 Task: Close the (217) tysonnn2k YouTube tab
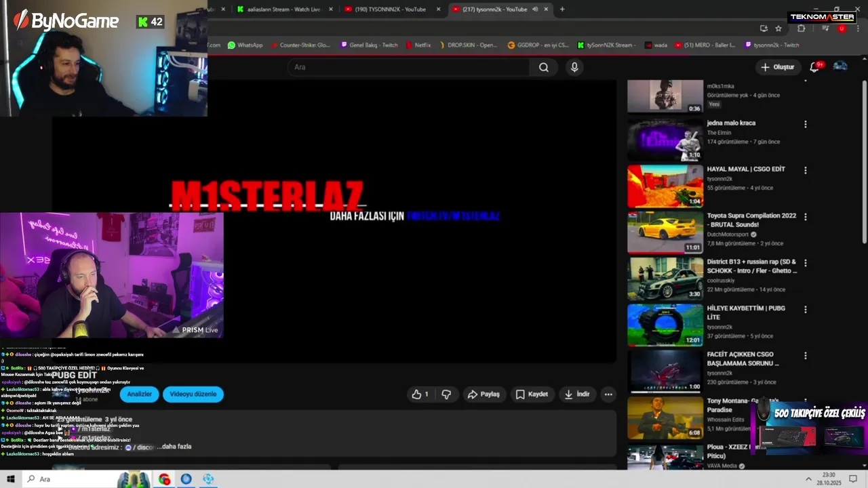546,9
